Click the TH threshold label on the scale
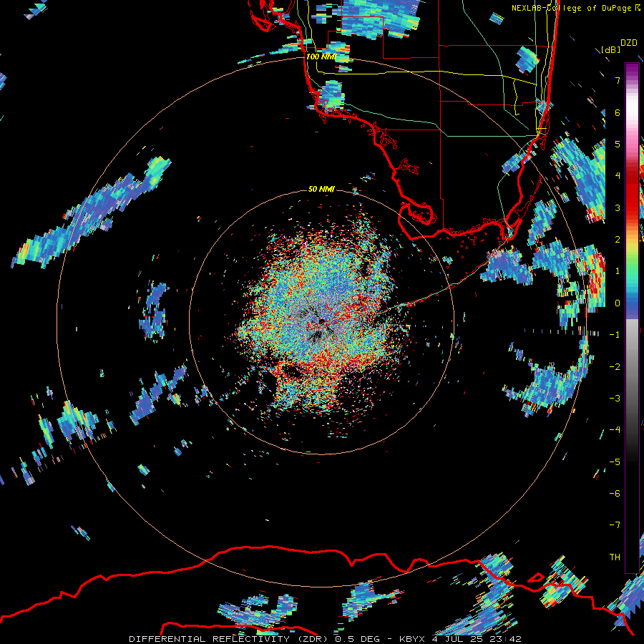Screen dimensions: 644x644 coord(615,557)
